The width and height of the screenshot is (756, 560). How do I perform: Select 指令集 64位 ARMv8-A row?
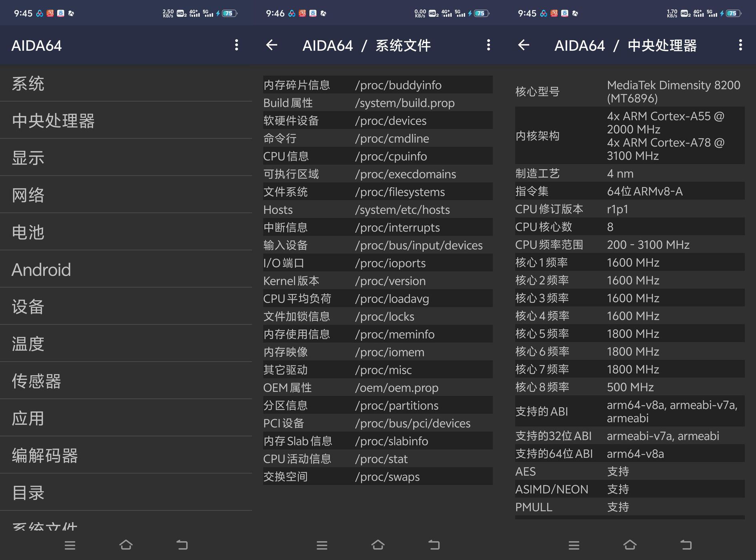pos(630,191)
